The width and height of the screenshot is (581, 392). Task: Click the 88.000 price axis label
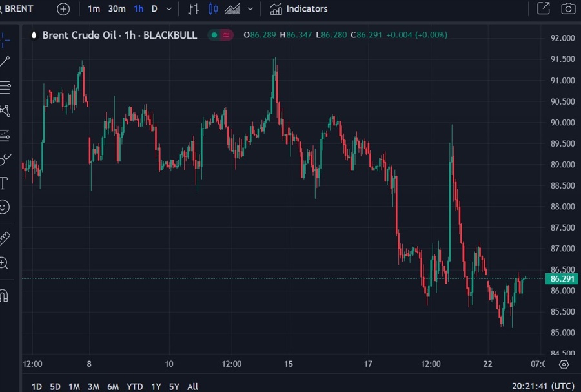tap(562, 207)
